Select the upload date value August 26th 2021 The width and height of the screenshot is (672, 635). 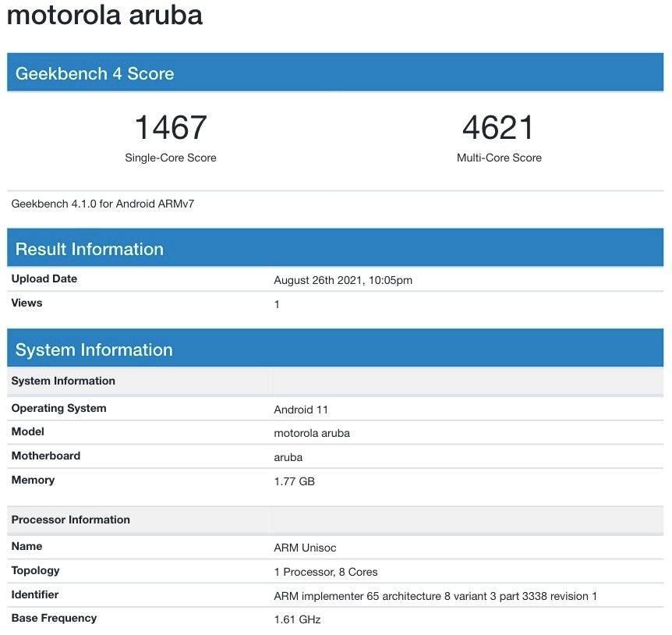tap(343, 280)
